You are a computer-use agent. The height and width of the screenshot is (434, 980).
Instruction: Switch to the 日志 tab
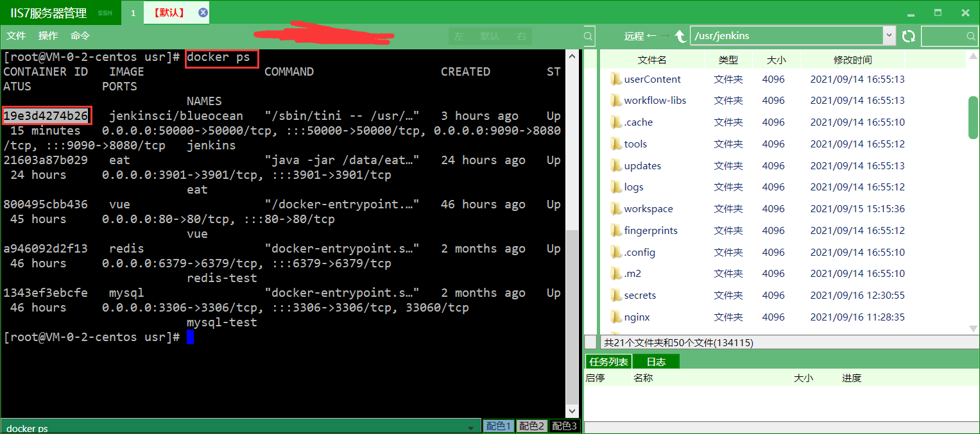tap(656, 362)
